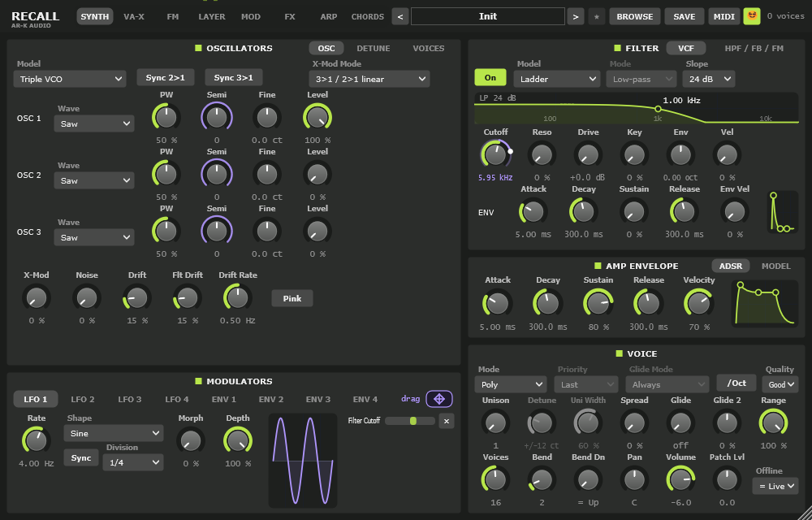Click the OSC 1 Level knob
The height and width of the screenshot is (520, 812).
tap(317, 117)
